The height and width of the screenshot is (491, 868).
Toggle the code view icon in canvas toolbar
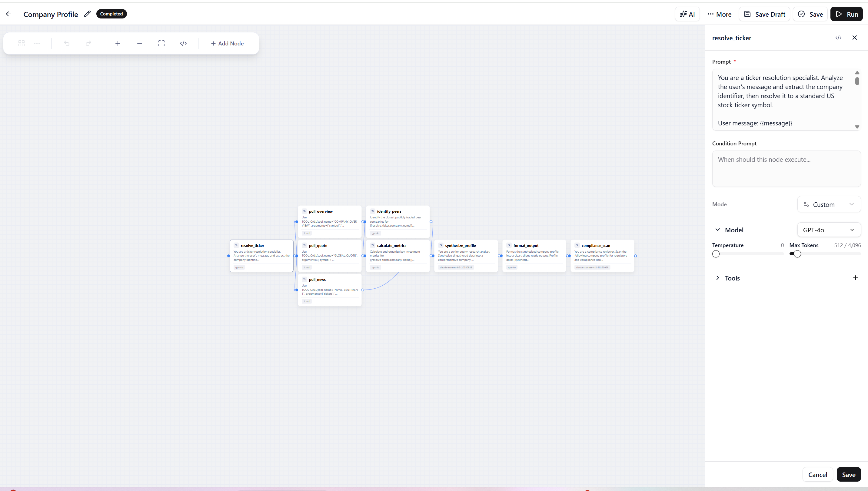(183, 43)
